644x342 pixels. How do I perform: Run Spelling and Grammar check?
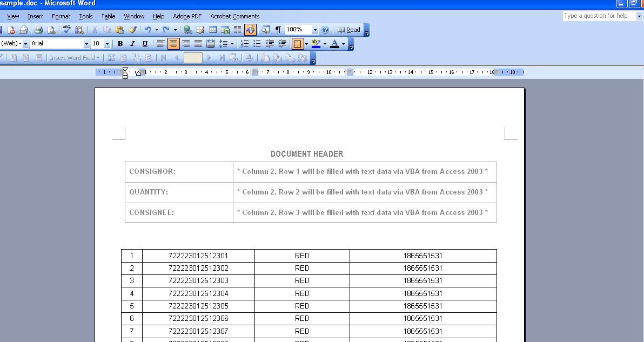click(66, 30)
